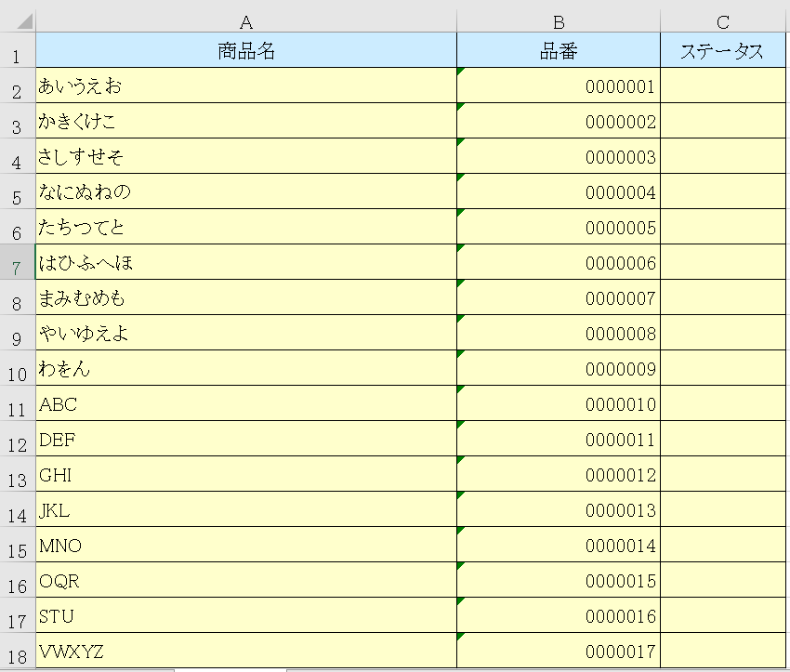Click the empty ステータス cell beside MNO

(x=722, y=546)
